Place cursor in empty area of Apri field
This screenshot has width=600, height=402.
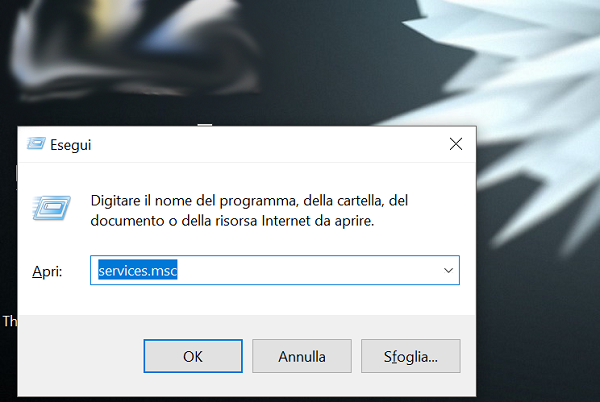click(306, 270)
